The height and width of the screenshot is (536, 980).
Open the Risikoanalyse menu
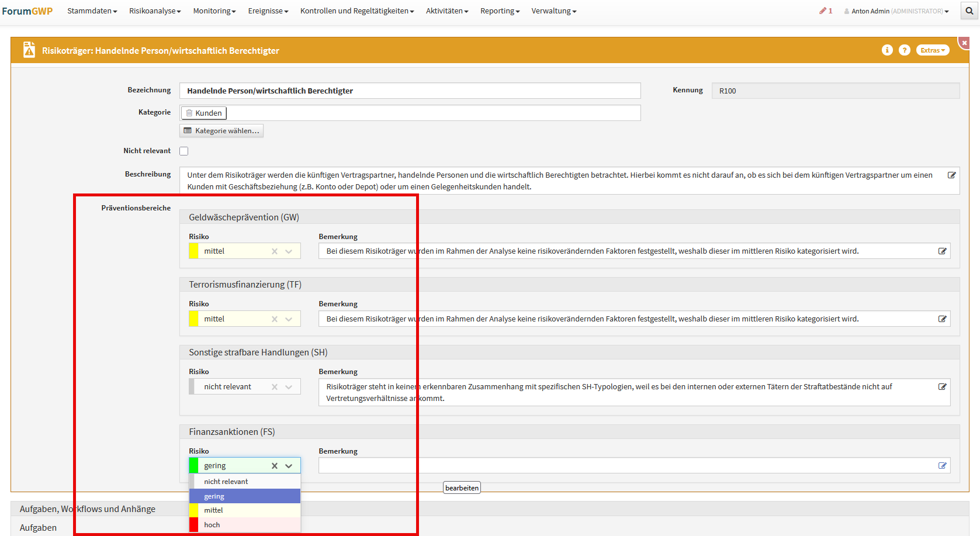click(x=155, y=11)
